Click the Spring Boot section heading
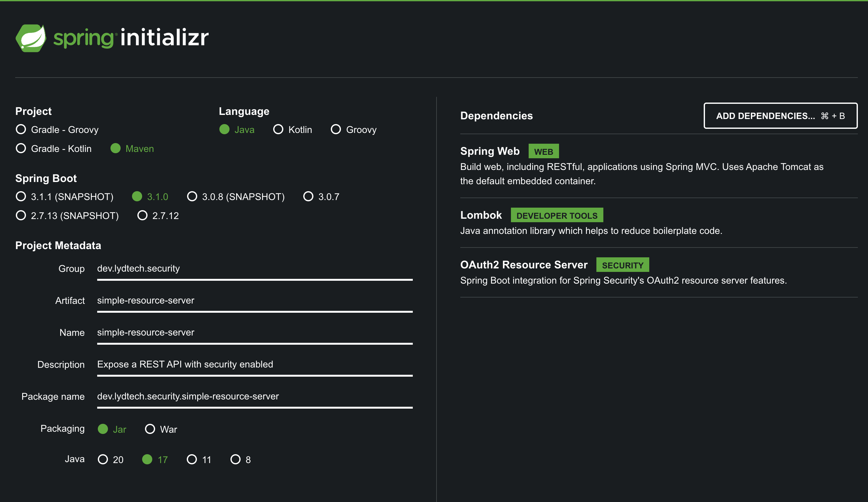The height and width of the screenshot is (502, 868). [46, 178]
